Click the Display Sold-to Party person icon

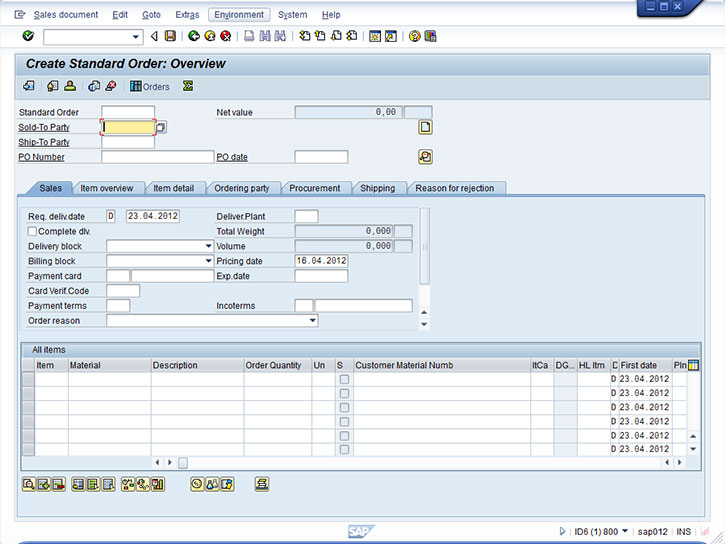70,86
